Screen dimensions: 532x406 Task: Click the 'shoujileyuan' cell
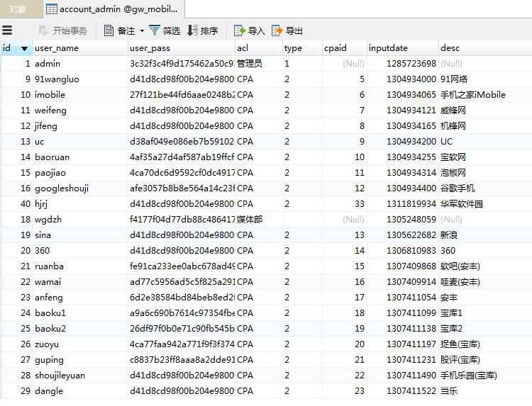tap(80, 375)
